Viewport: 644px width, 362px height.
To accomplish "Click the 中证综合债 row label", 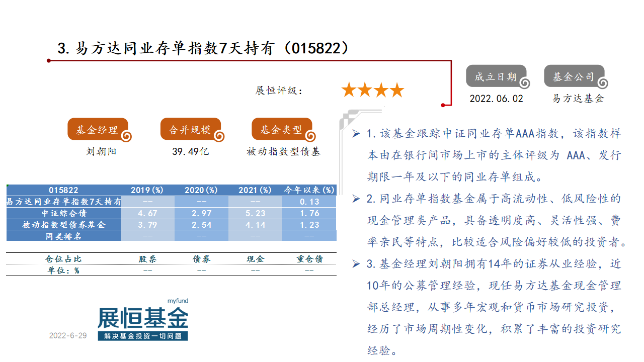I will pyautogui.click(x=63, y=213).
